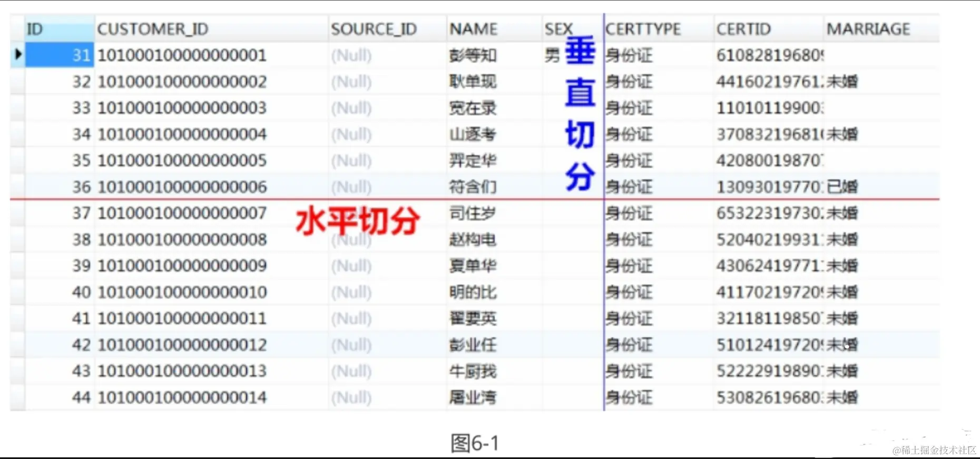The width and height of the screenshot is (980, 459).
Task: Click the name 山逐考
Action: pos(473,134)
